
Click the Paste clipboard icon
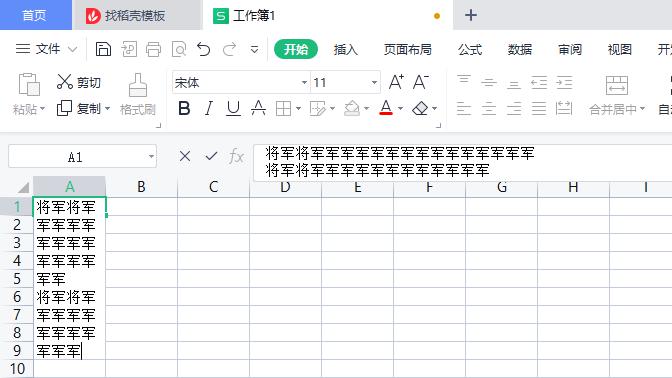29,84
